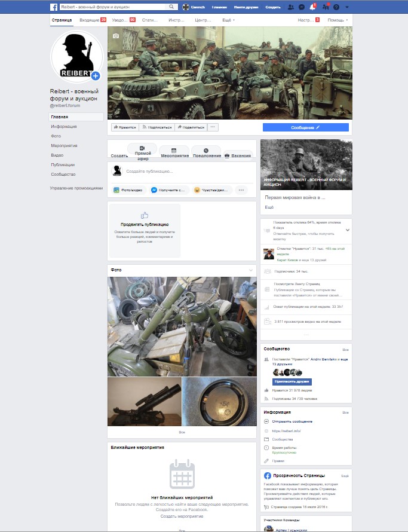Click the camera icon on cover photo
Screen dimensions: 408x532
tap(116, 36)
